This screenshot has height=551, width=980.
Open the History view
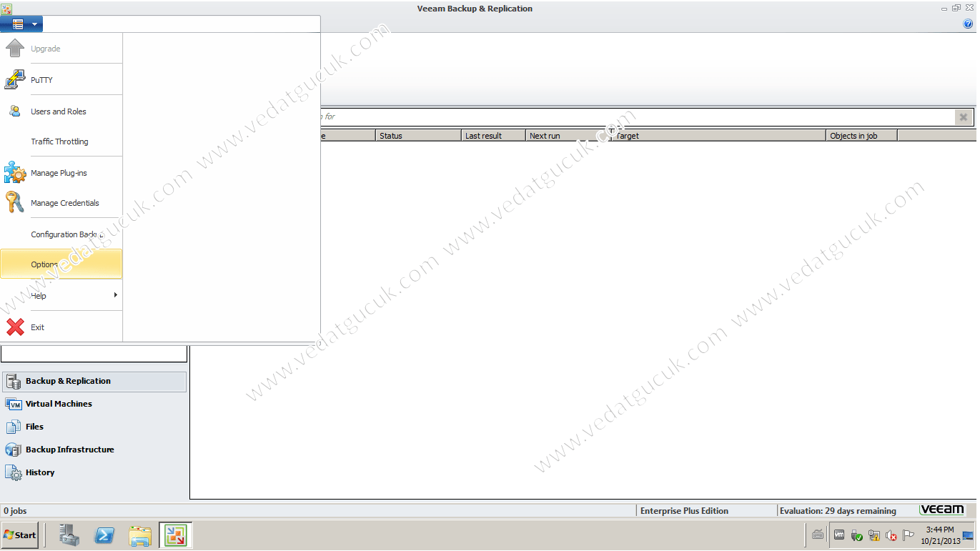[94, 473]
